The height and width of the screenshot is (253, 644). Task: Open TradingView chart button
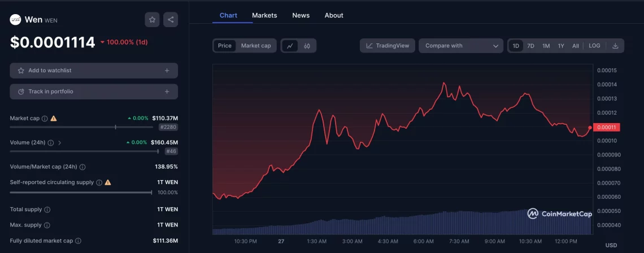point(388,46)
